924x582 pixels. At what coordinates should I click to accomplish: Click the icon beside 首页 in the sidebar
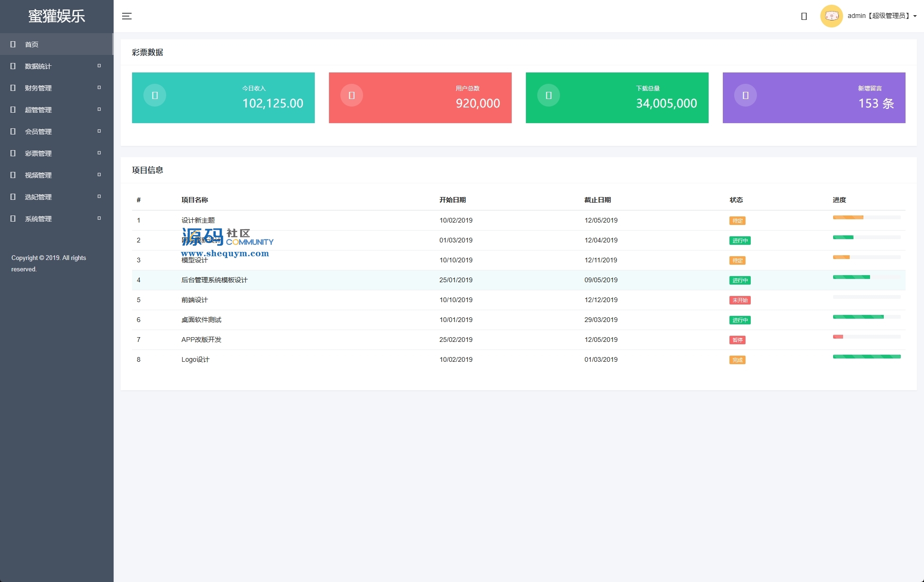coord(13,44)
